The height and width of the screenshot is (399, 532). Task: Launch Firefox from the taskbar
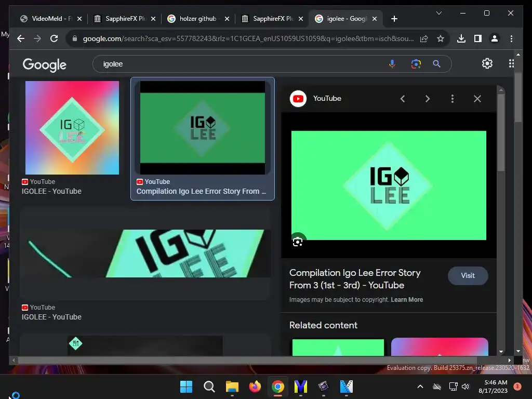[x=255, y=387]
